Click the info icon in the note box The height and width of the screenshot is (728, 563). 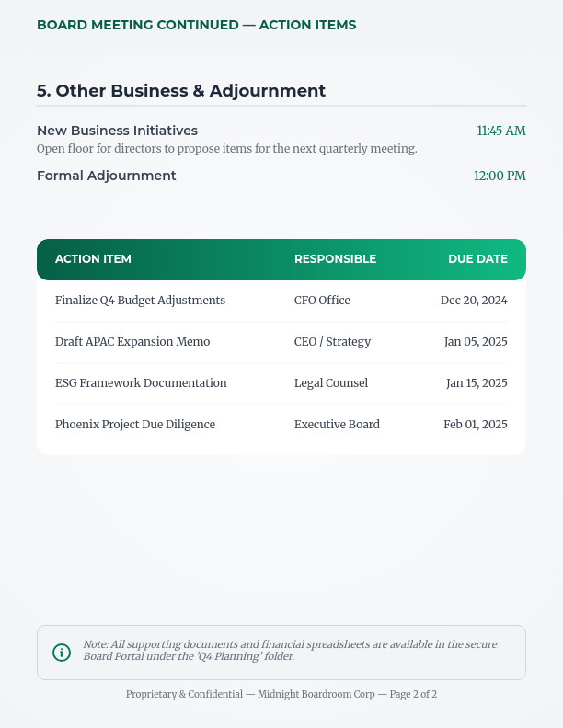[x=62, y=653]
